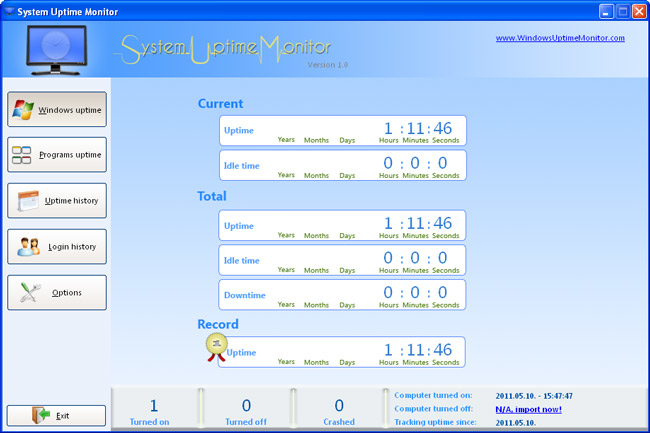The height and width of the screenshot is (433, 650).
Task: Click the Current section heading
Action: pyautogui.click(x=221, y=104)
